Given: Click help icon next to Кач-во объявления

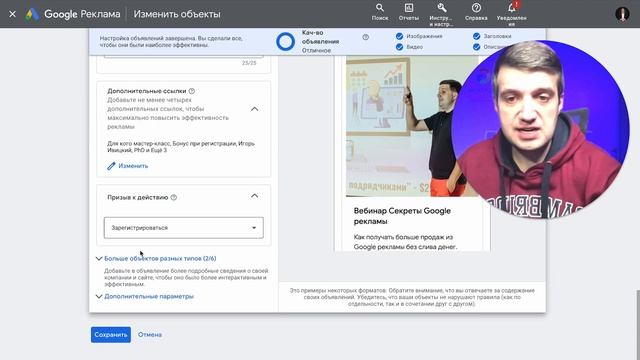Looking at the screenshot, I should (365, 37).
